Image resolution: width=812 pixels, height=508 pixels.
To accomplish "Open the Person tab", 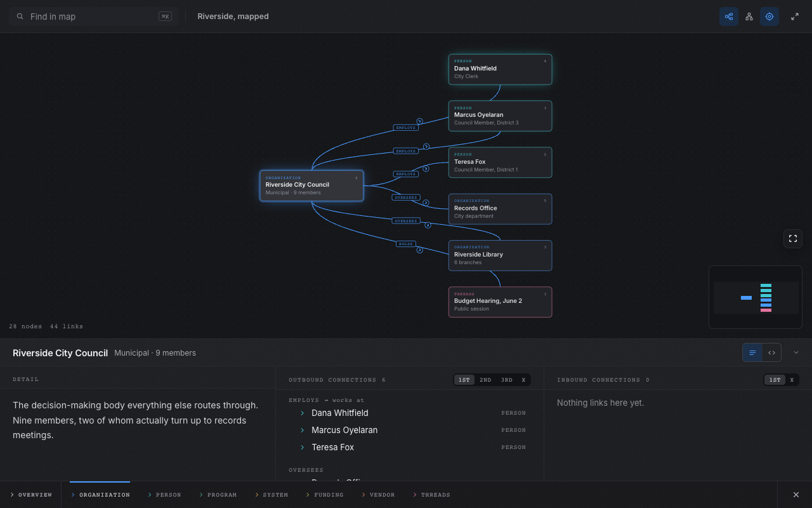I will click(164, 495).
